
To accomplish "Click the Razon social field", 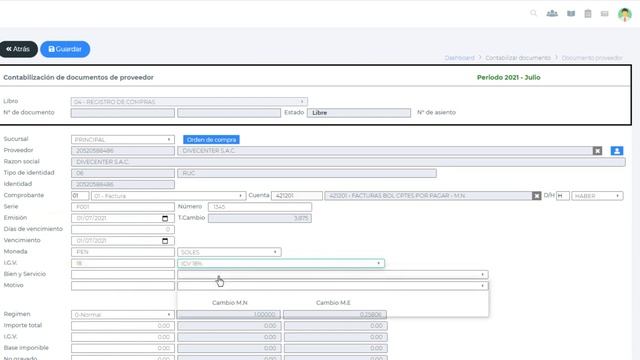I will [348, 162].
